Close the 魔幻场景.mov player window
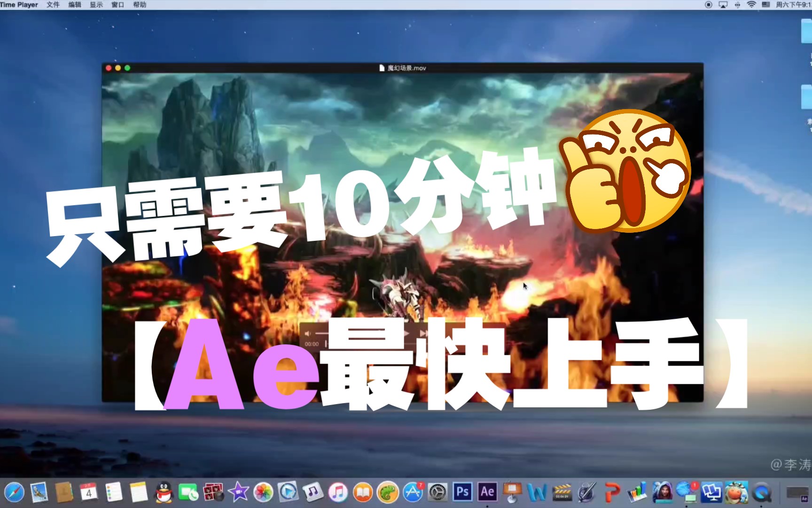Image resolution: width=812 pixels, height=508 pixels. click(109, 68)
